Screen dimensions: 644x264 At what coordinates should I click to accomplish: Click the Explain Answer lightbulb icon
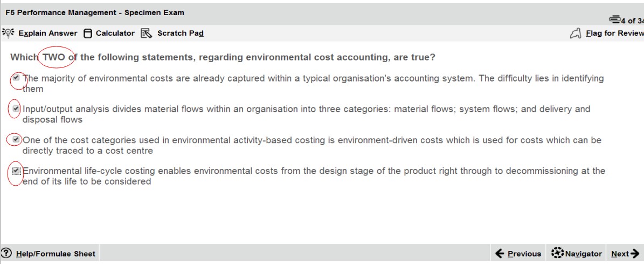click(x=8, y=33)
